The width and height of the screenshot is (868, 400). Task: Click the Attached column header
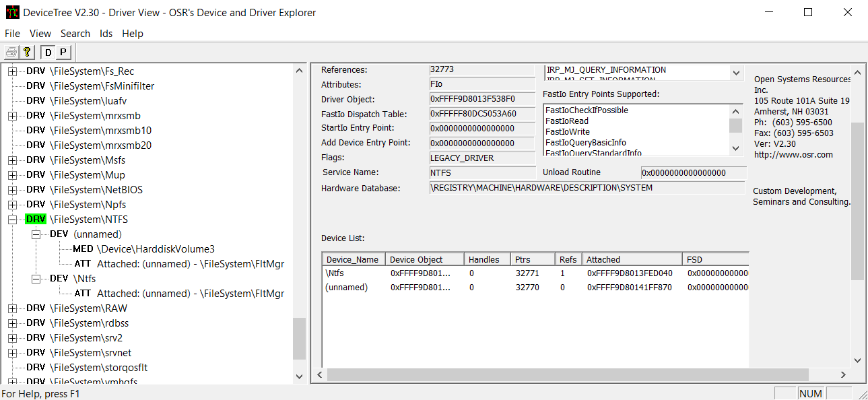[632, 259]
